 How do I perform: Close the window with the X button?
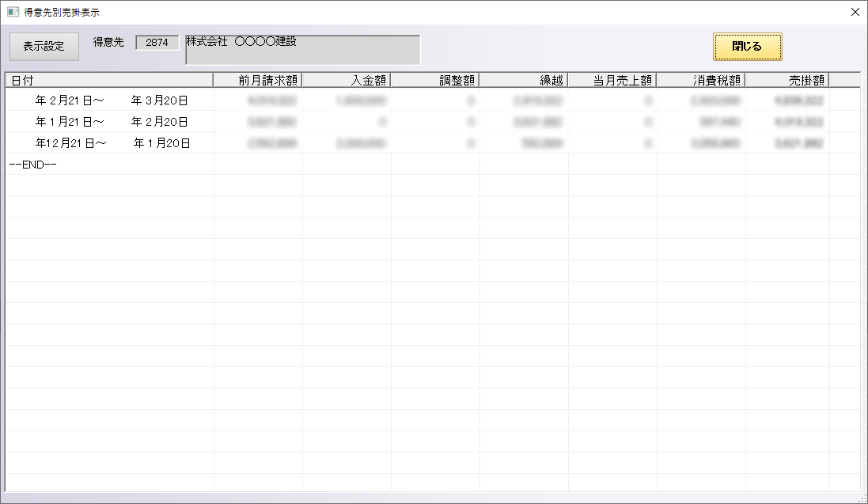855,12
